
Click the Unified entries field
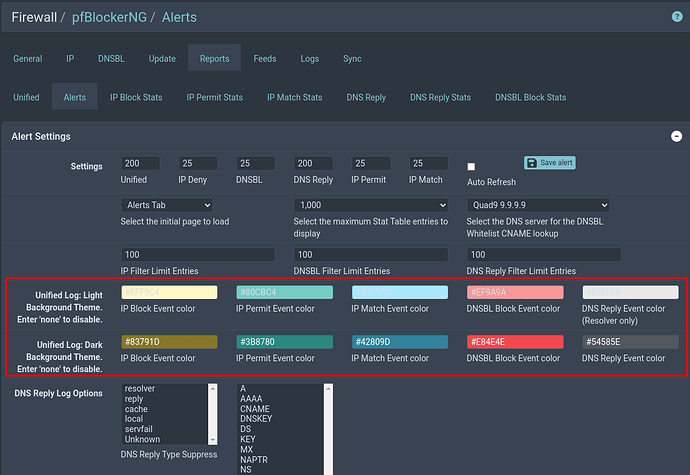click(x=140, y=163)
